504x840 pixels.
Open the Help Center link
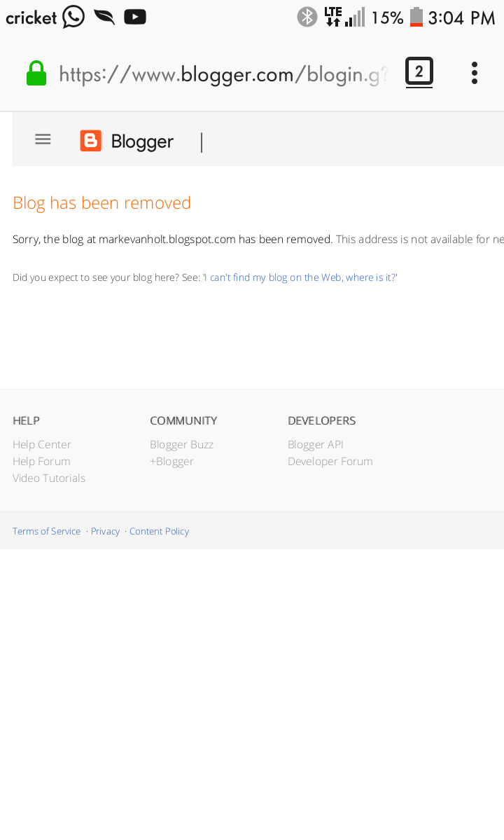pyautogui.click(x=42, y=445)
